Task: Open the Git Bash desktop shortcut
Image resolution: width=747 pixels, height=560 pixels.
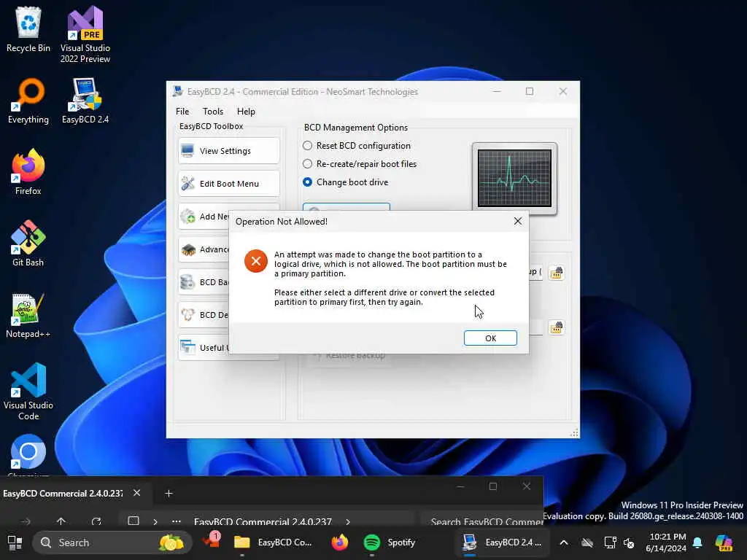Action: (28, 244)
